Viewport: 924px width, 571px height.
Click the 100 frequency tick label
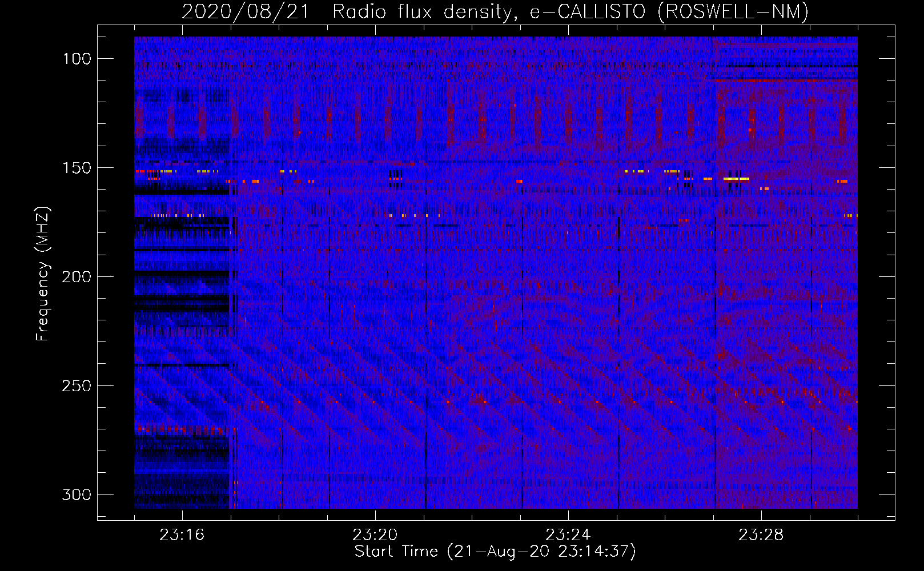tap(77, 59)
